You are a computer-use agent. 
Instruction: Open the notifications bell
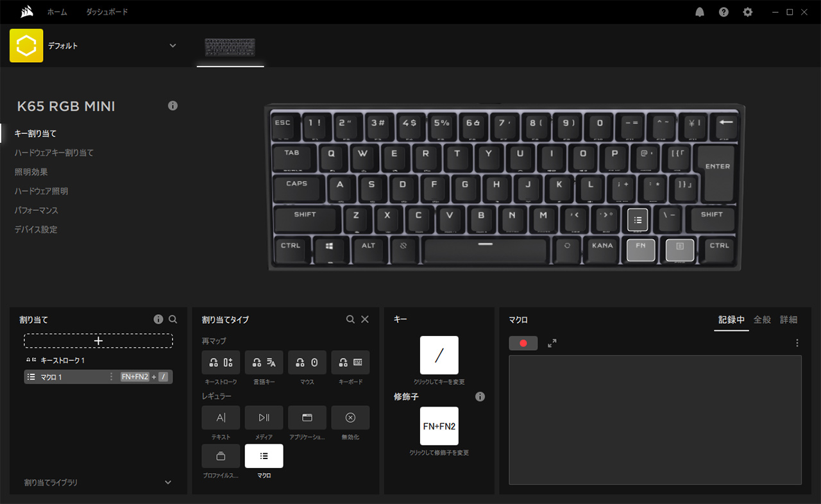[700, 12]
